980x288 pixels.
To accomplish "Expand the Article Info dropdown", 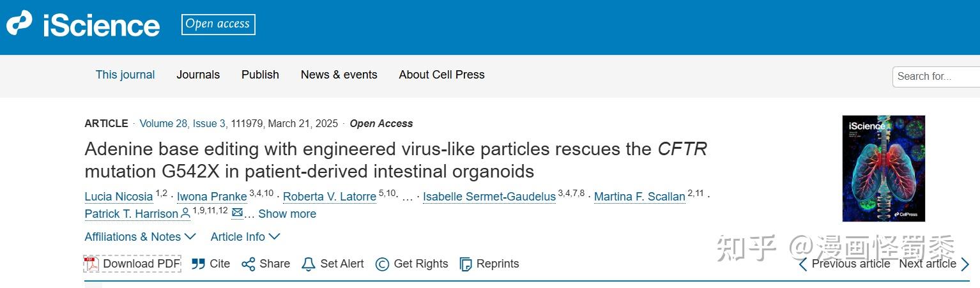I will (245, 237).
